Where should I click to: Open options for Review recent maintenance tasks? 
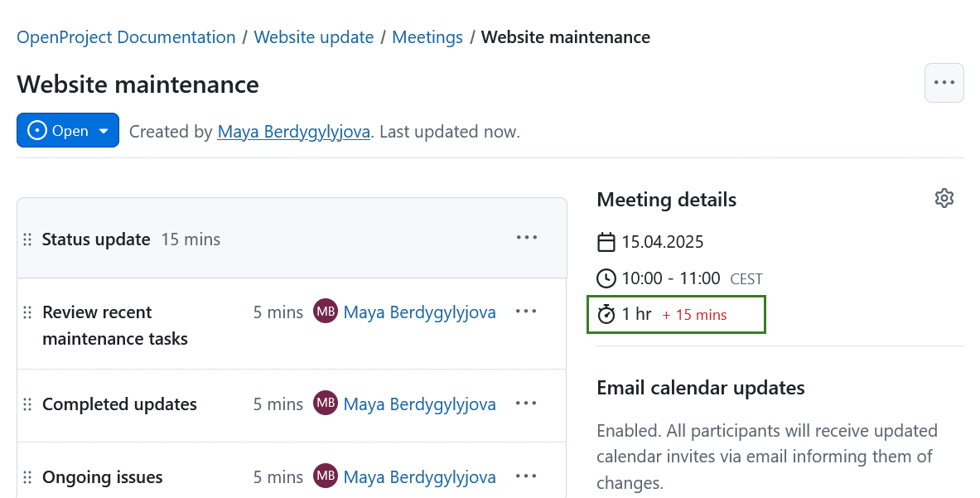(x=527, y=312)
